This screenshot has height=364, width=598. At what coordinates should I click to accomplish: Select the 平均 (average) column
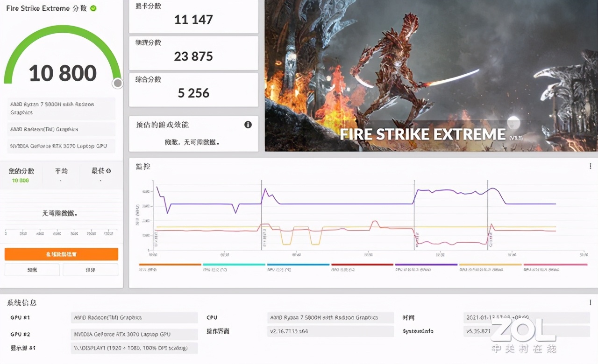click(61, 175)
